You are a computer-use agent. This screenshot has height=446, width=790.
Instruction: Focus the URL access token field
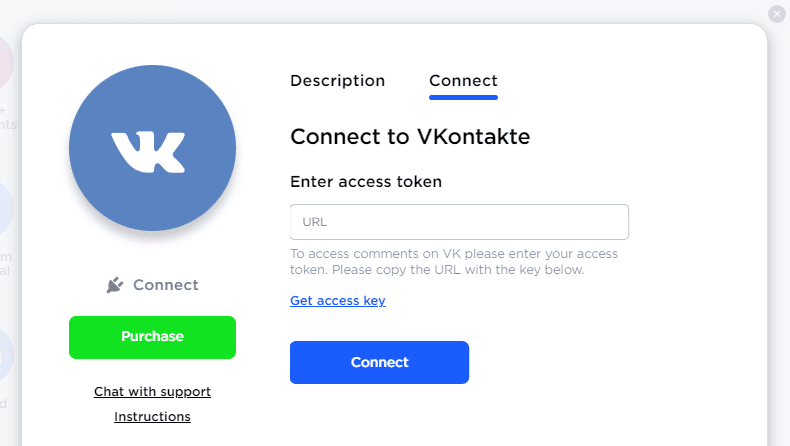coord(459,222)
